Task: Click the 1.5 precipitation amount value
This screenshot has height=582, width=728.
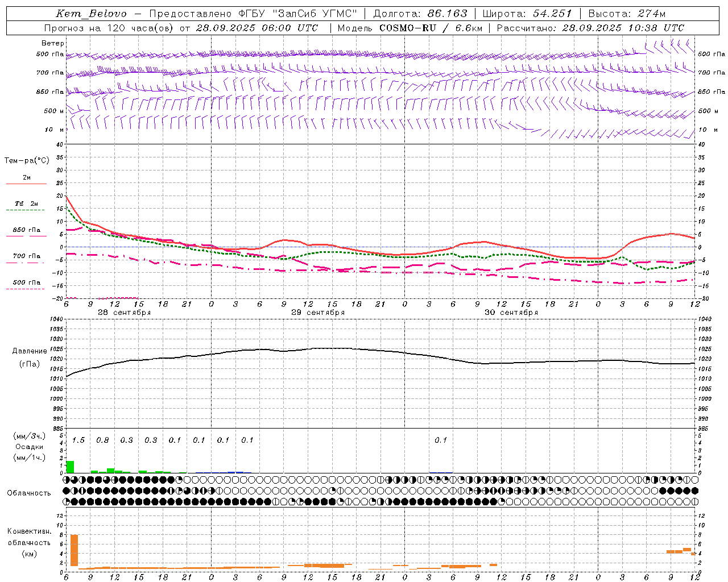Action: [78, 440]
